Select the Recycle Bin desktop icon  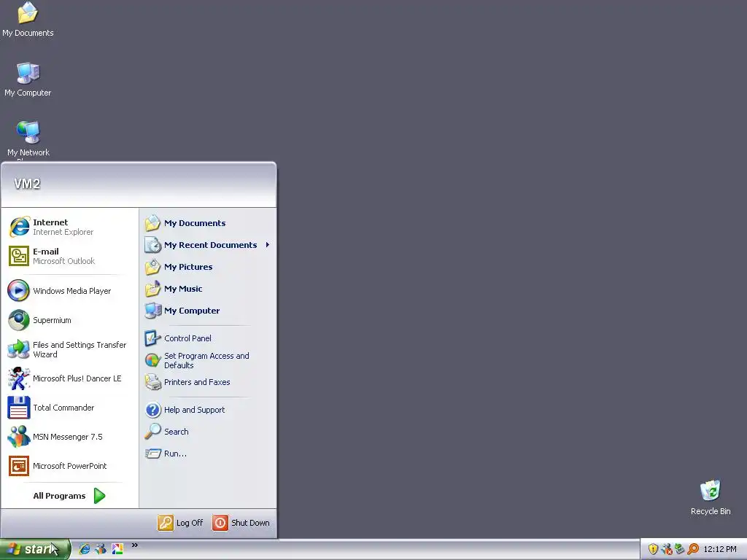tap(711, 497)
